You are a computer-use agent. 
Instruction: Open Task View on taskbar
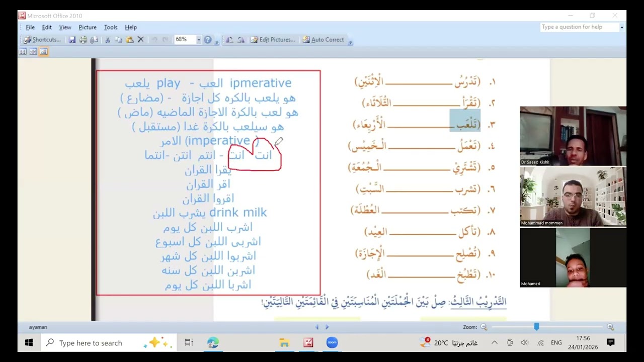189,343
